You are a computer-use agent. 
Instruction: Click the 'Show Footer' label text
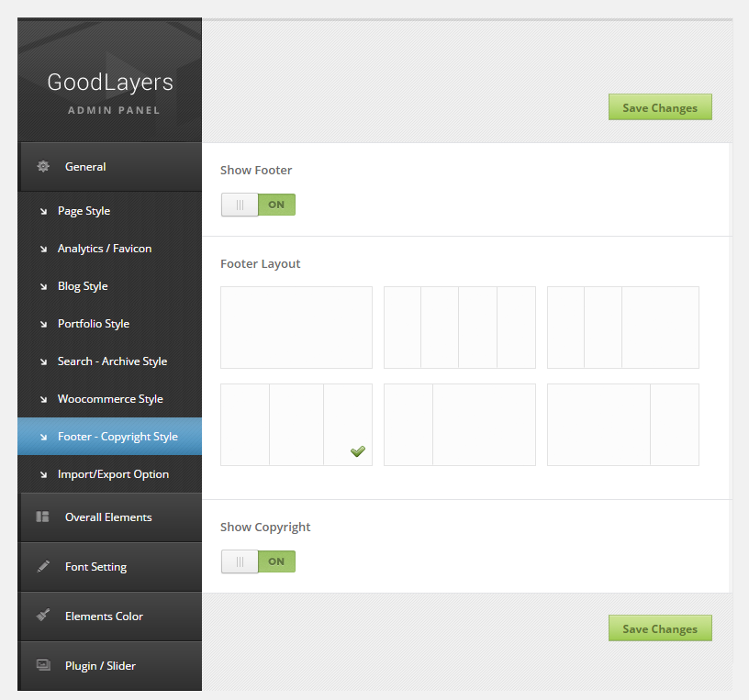256,171
